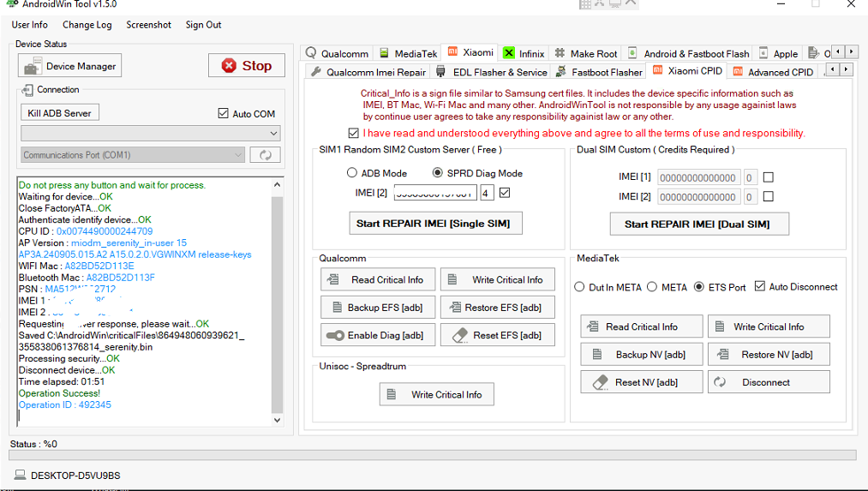Switch to the Make Root tab

(586, 53)
